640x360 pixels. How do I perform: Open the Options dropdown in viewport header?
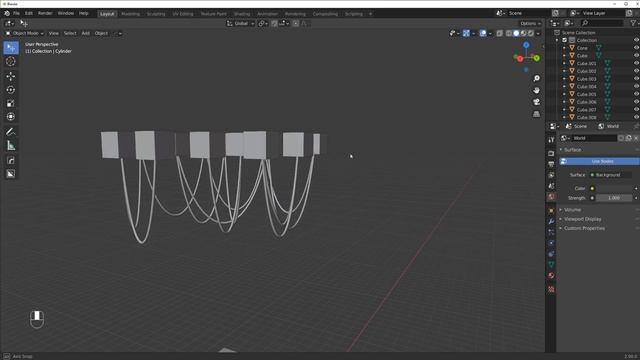tap(530, 23)
